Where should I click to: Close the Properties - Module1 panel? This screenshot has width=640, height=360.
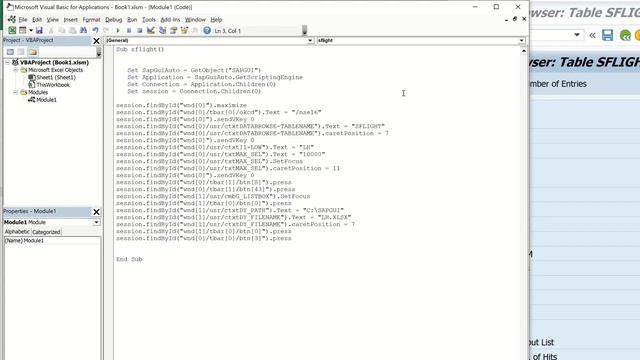[x=96, y=212]
